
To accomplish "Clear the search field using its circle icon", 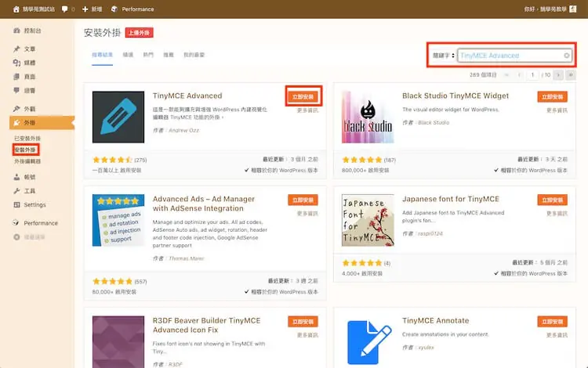I will 567,56.
